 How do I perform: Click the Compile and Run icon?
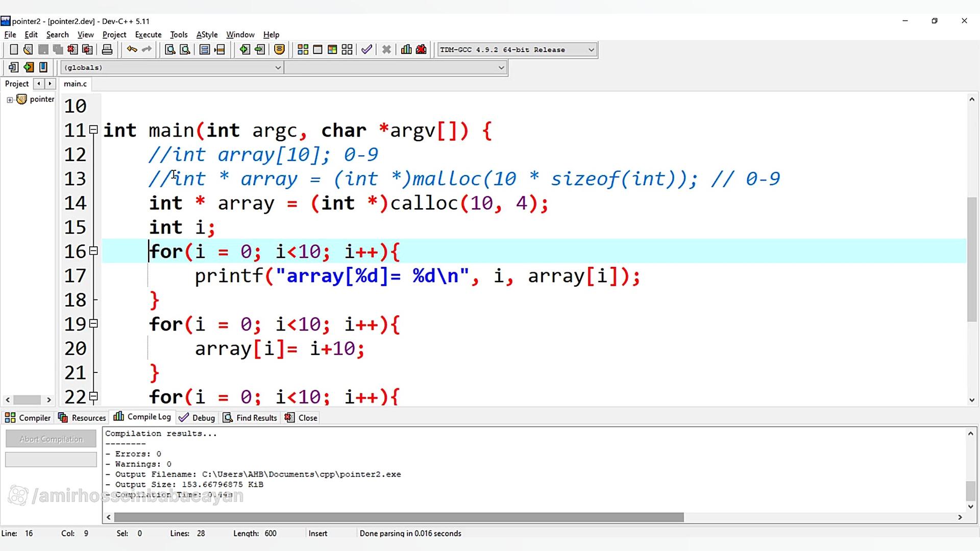coord(332,49)
